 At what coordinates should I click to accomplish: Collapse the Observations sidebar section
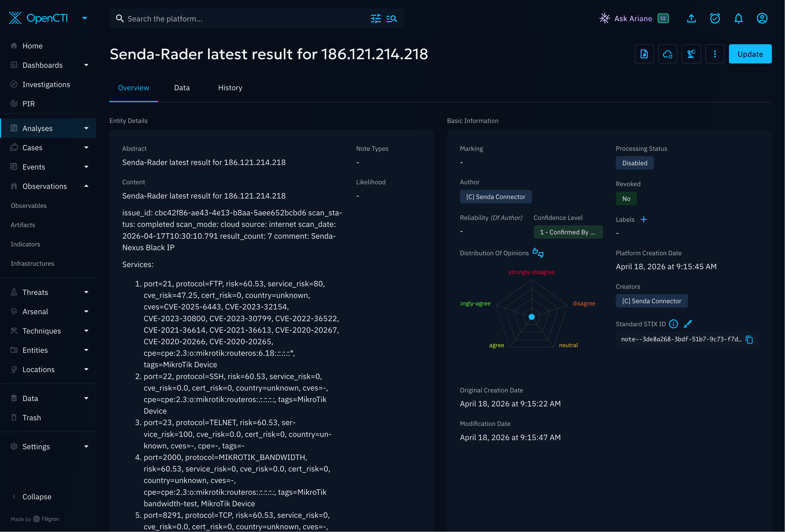point(86,186)
